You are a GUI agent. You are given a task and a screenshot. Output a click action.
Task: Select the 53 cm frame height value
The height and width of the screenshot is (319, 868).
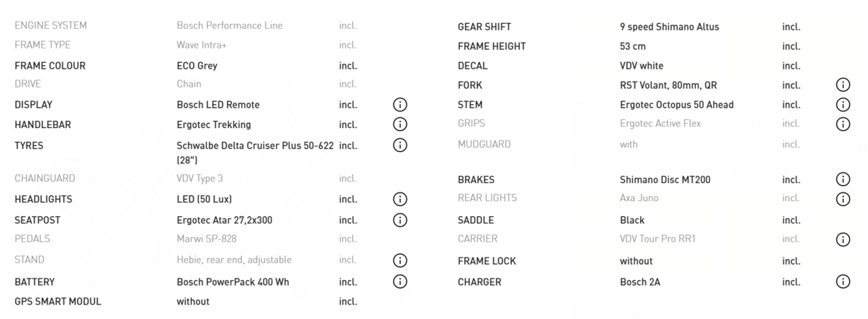pyautogui.click(x=633, y=46)
